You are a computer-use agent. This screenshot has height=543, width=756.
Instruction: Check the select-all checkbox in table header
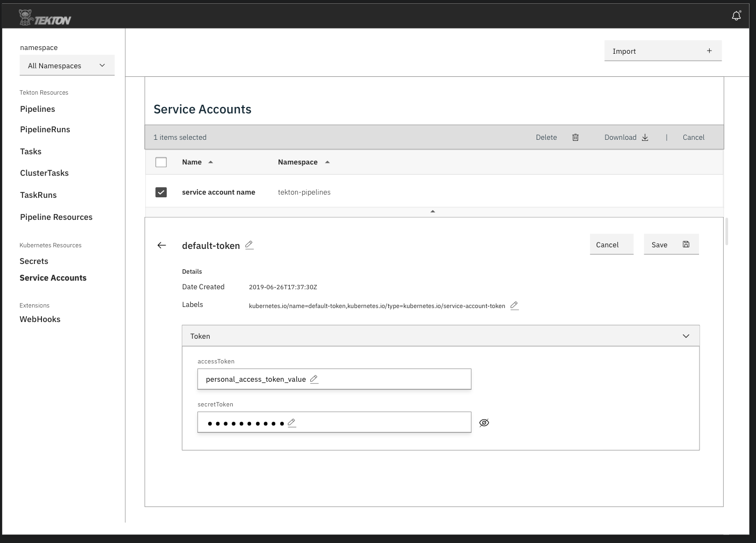click(x=161, y=162)
